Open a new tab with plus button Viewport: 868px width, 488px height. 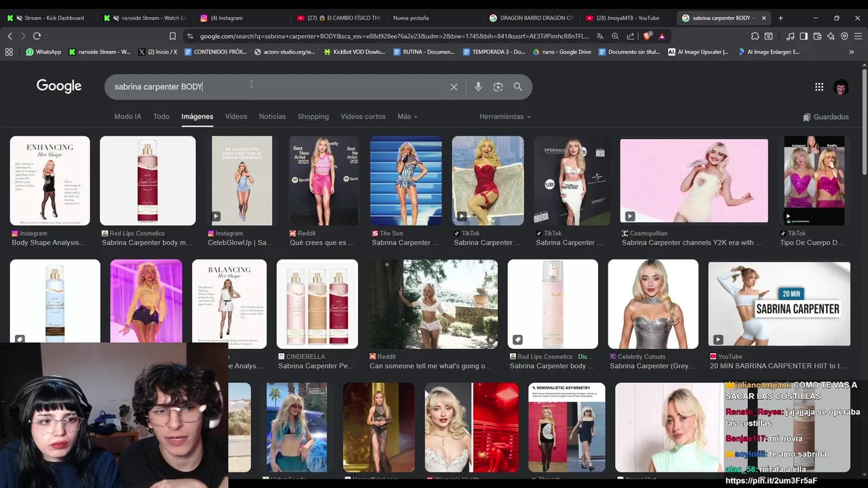coord(781,18)
